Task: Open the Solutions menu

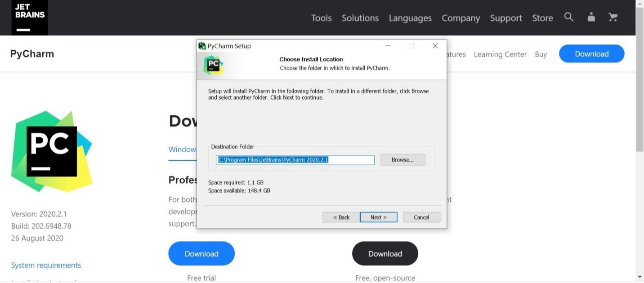Action: 360,18
